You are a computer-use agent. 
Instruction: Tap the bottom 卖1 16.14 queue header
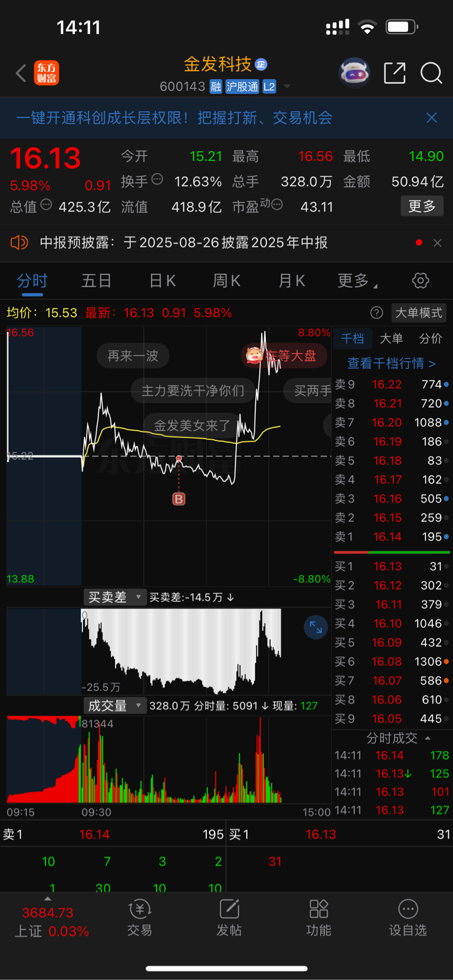(x=113, y=834)
